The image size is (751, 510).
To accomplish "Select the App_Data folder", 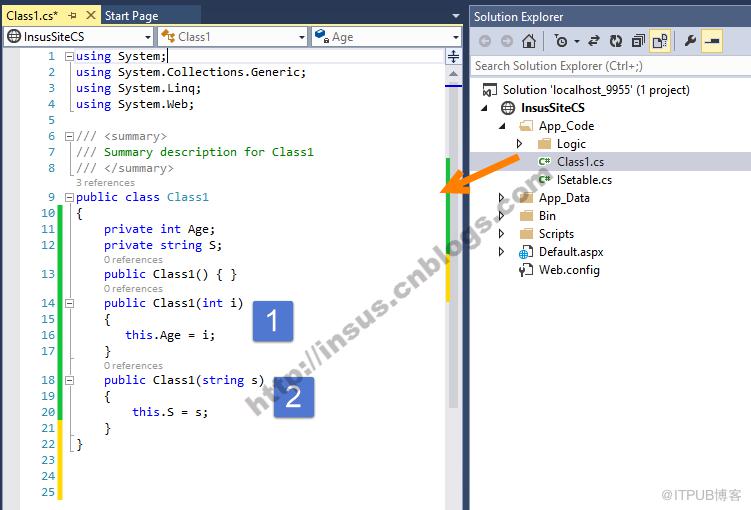I will pyautogui.click(x=564, y=198).
